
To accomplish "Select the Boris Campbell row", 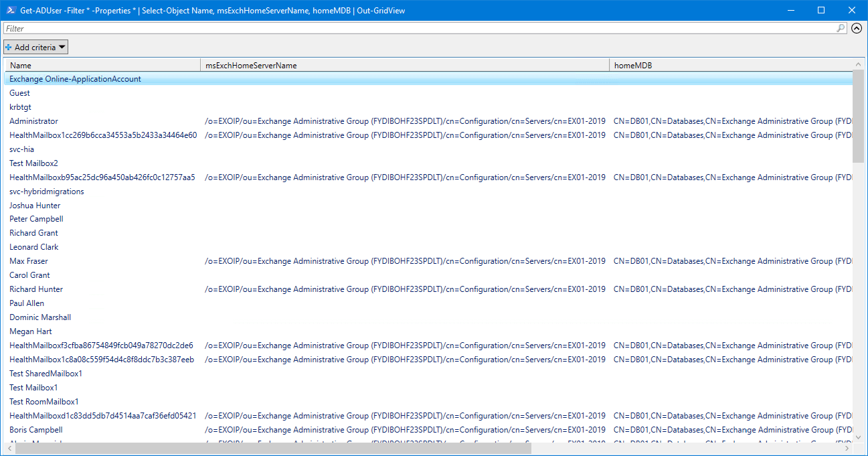I will [x=428, y=430].
